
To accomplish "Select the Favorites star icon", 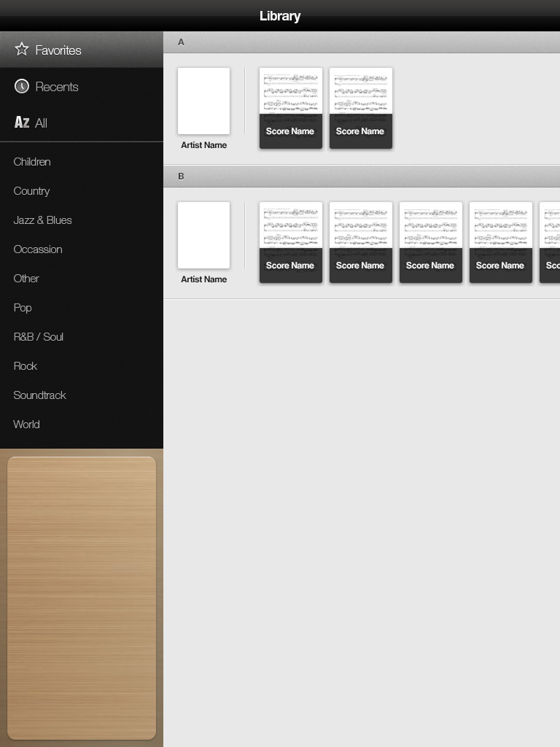I will (x=22, y=50).
